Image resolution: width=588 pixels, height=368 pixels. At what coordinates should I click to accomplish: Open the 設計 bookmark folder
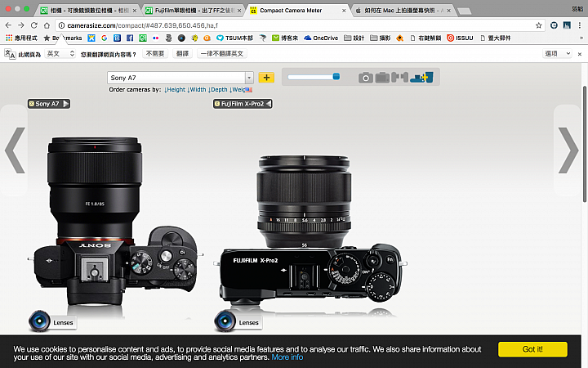pos(354,38)
